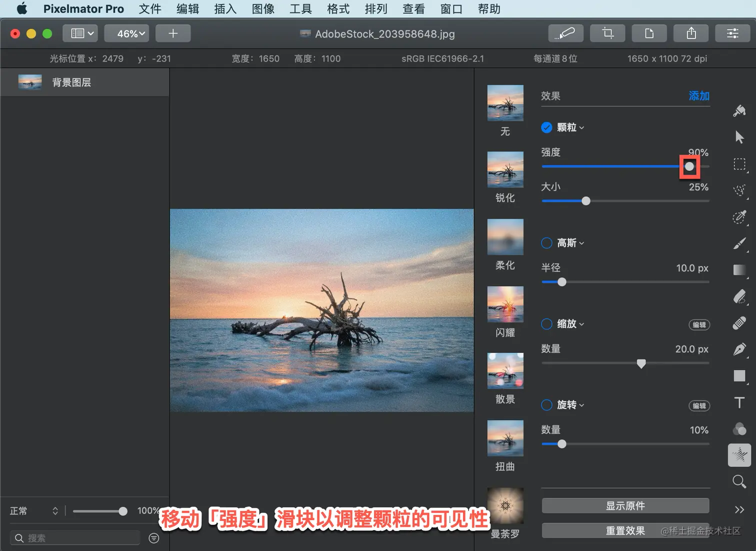Open the 图像 menu
Viewport: 756px width, 551px height.
click(263, 9)
